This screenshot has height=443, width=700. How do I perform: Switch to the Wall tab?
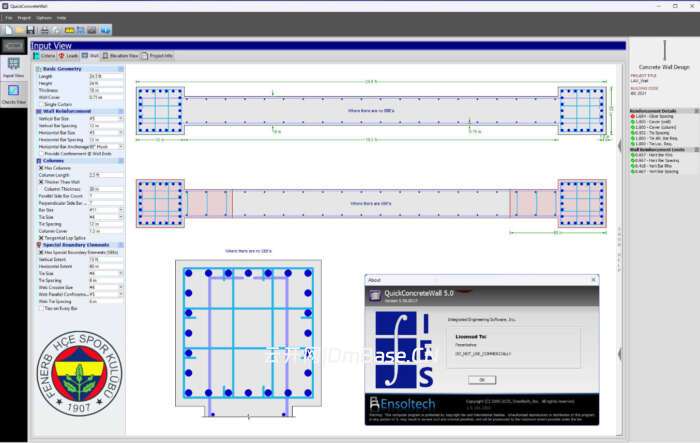(x=91, y=56)
